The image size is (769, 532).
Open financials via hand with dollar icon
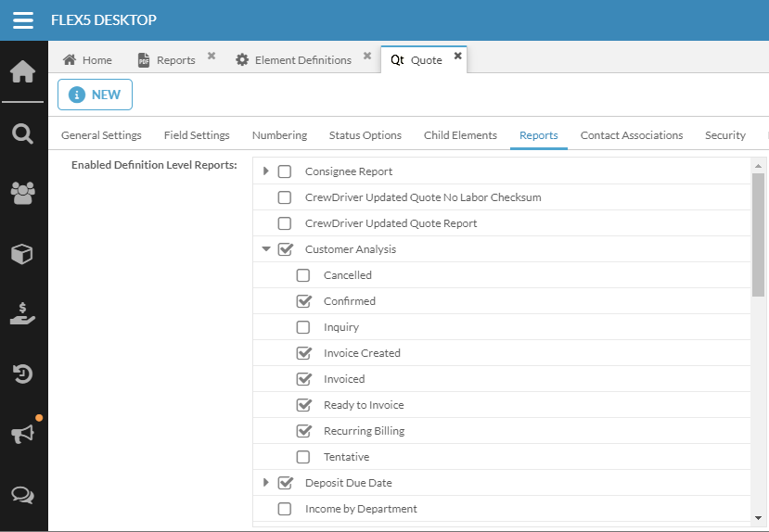point(22,314)
